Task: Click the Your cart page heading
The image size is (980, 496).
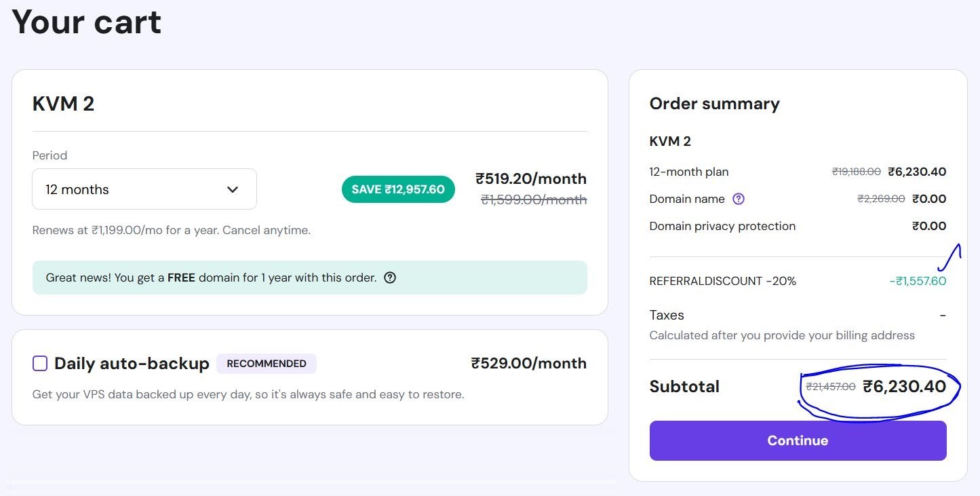Action: tap(87, 22)
